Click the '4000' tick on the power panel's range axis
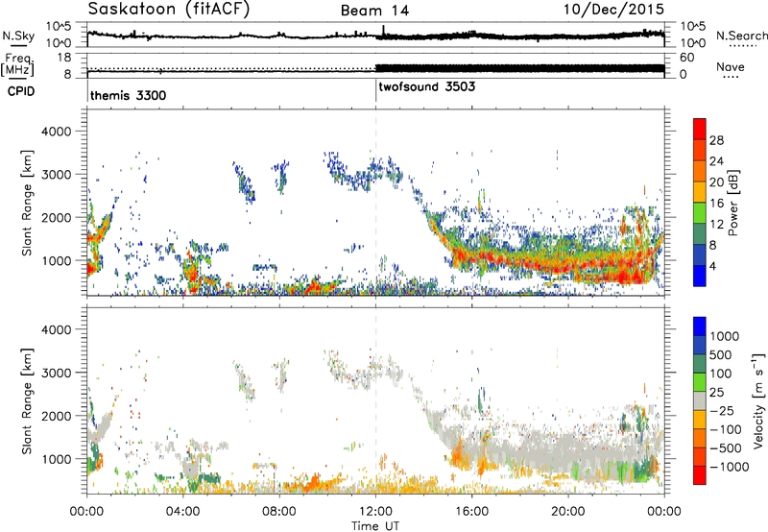 57,132
